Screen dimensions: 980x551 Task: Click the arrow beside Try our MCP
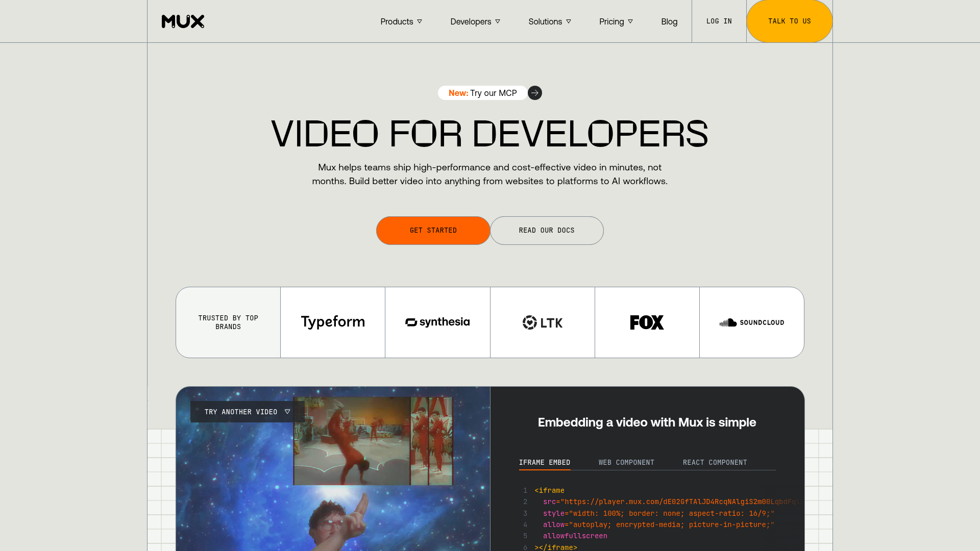(535, 93)
